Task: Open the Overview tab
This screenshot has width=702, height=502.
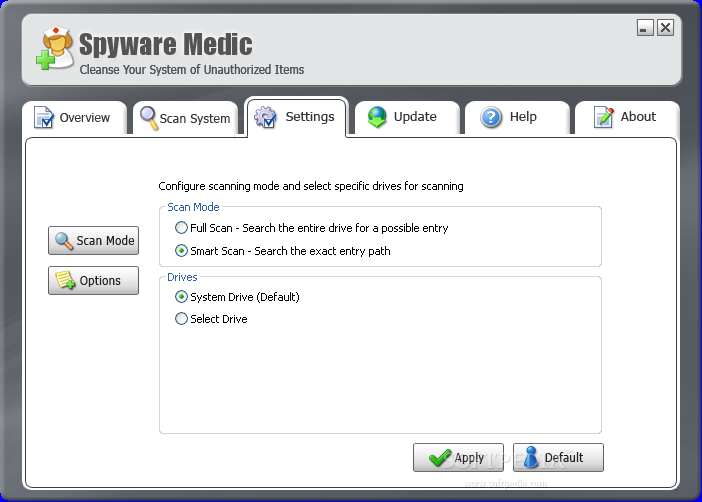Action: 75,118
